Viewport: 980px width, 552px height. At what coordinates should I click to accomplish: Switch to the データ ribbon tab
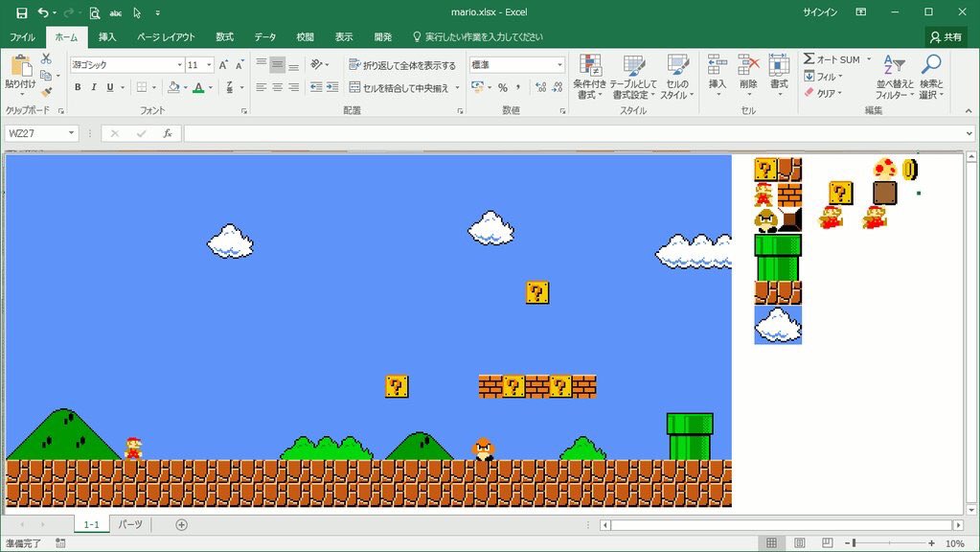click(x=265, y=36)
